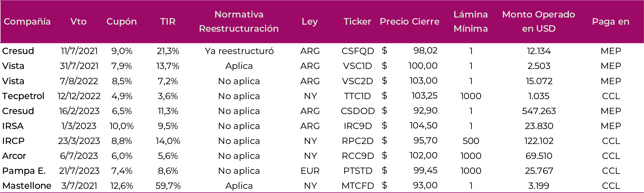Select the 547.263 operated amount
The image size is (644, 193).
tap(539, 111)
